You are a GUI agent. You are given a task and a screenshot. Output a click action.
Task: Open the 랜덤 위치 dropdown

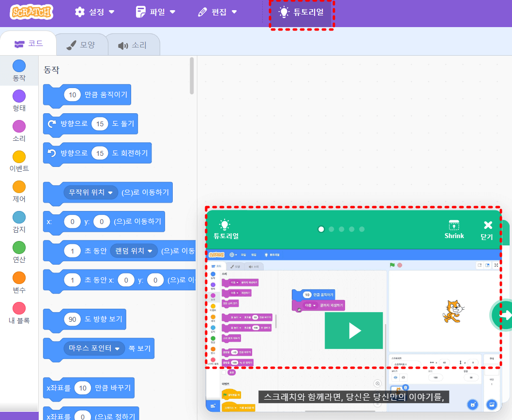click(134, 251)
